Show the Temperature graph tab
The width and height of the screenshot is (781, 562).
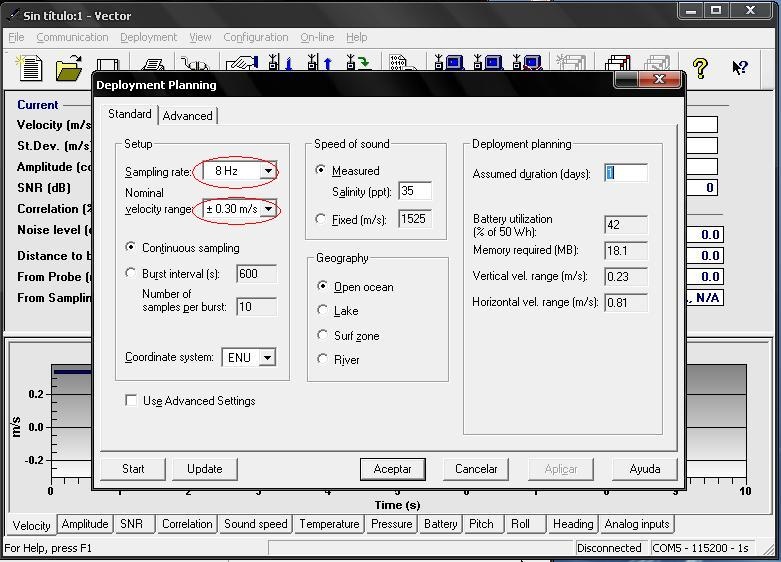329,524
